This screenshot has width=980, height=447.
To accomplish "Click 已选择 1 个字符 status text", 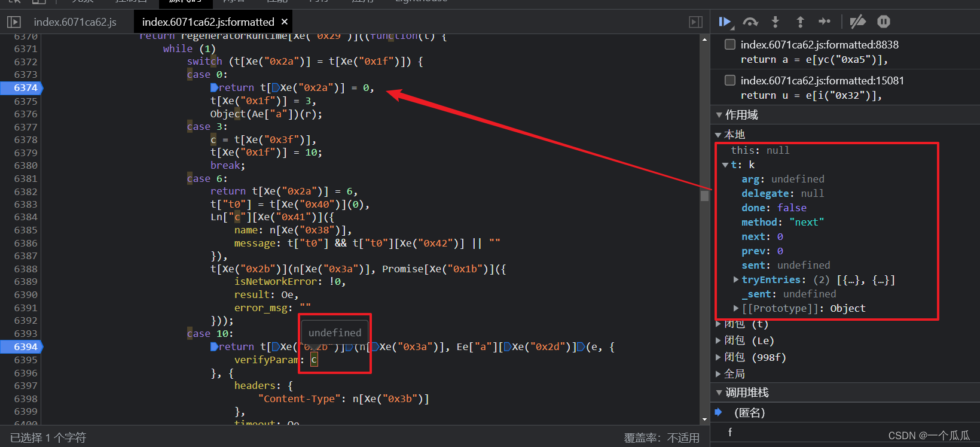I will click(x=48, y=438).
